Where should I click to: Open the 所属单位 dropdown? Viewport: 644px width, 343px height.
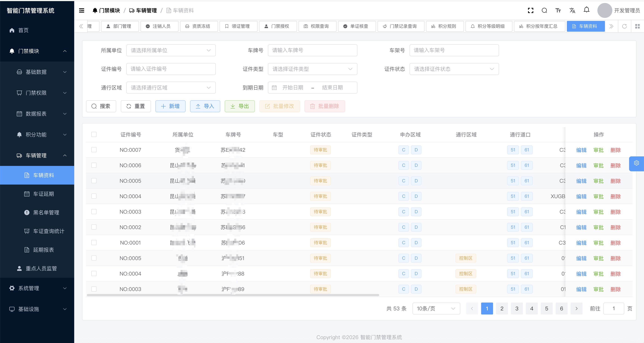[x=171, y=50]
